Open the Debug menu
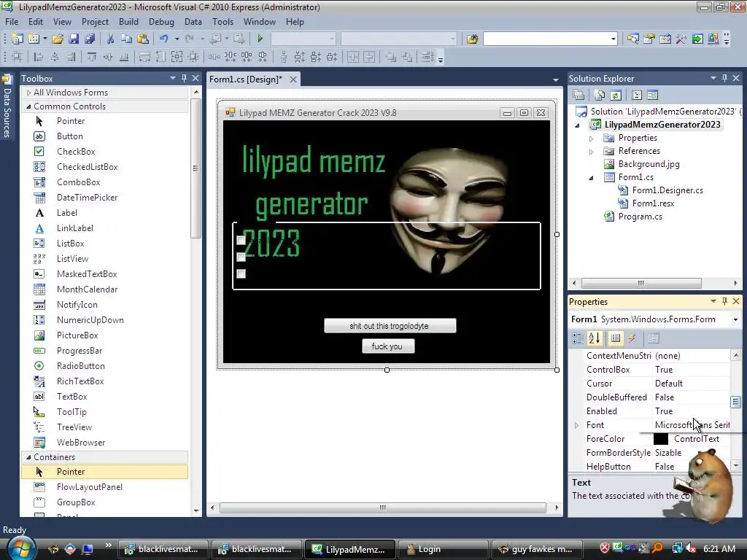Viewport: 747px width, 560px height. tap(161, 22)
